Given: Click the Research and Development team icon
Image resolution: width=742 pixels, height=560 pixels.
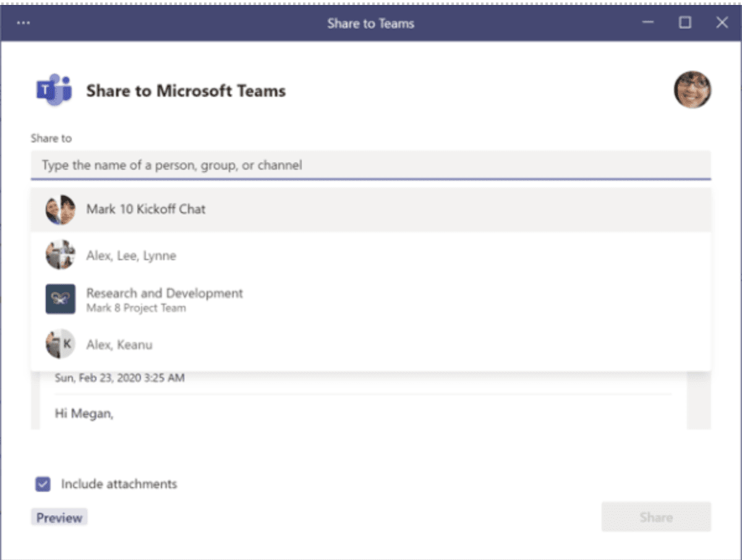Looking at the screenshot, I should pyautogui.click(x=60, y=299).
